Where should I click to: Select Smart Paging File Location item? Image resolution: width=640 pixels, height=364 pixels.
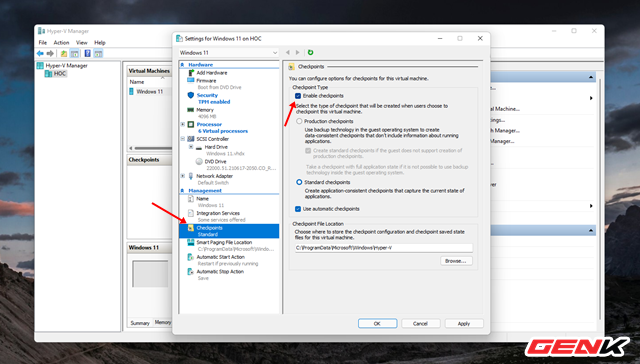[x=230, y=245]
